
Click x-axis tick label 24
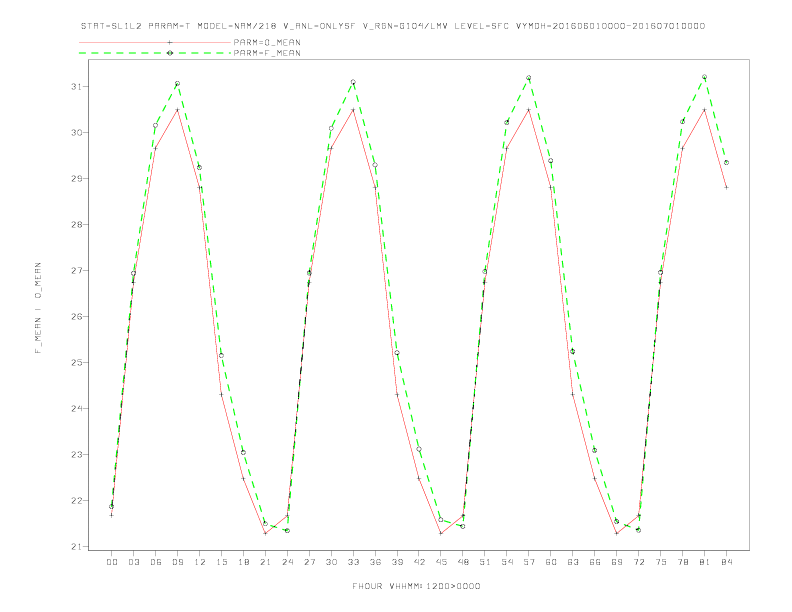coord(287,562)
